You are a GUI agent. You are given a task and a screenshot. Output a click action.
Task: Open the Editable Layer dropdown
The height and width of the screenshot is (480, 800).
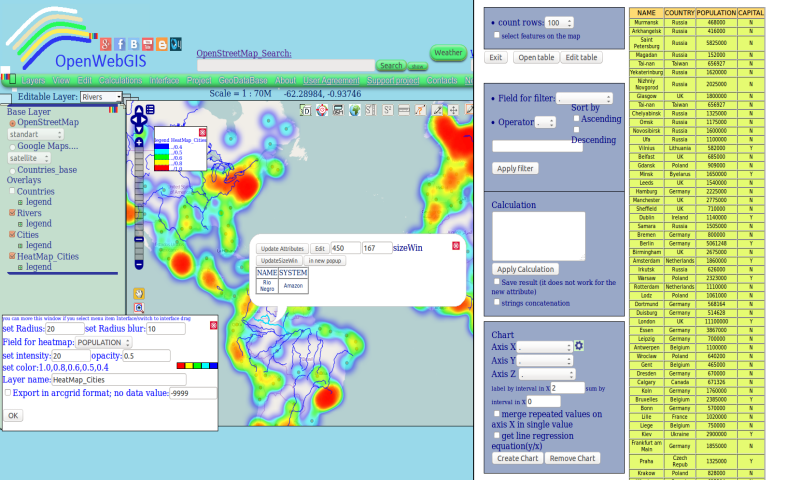tap(101, 97)
